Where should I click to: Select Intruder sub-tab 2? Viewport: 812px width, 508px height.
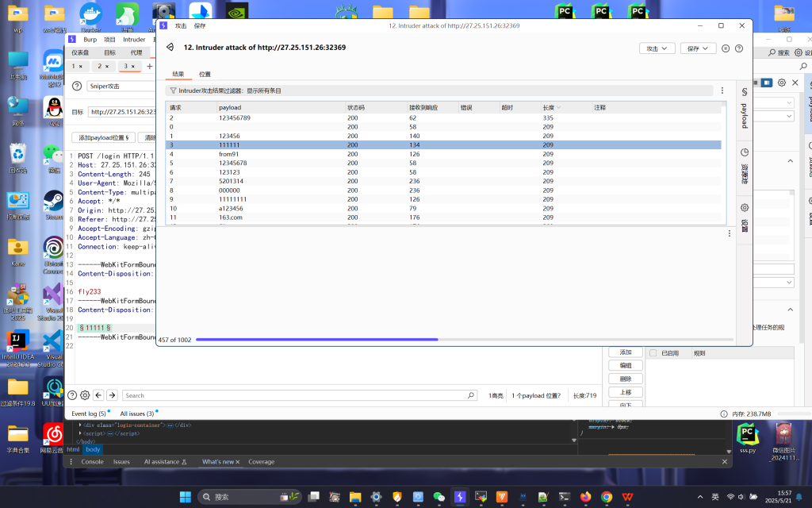pyautogui.click(x=103, y=67)
